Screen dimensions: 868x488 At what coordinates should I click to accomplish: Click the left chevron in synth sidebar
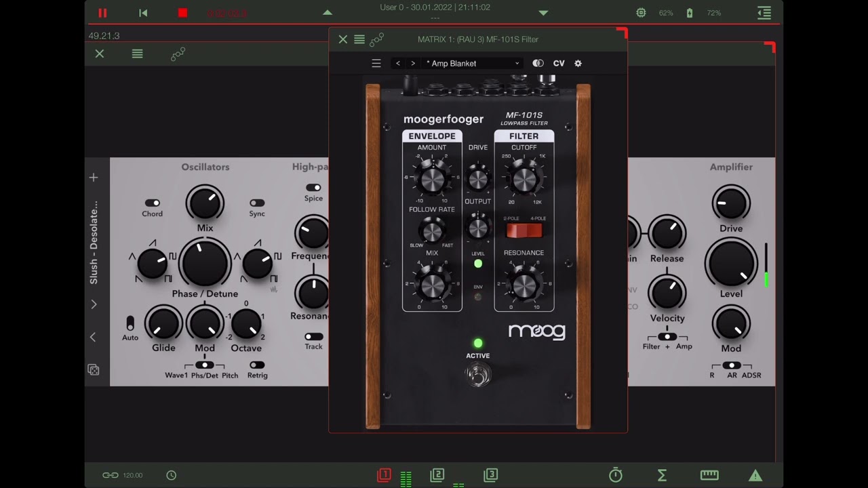94,337
